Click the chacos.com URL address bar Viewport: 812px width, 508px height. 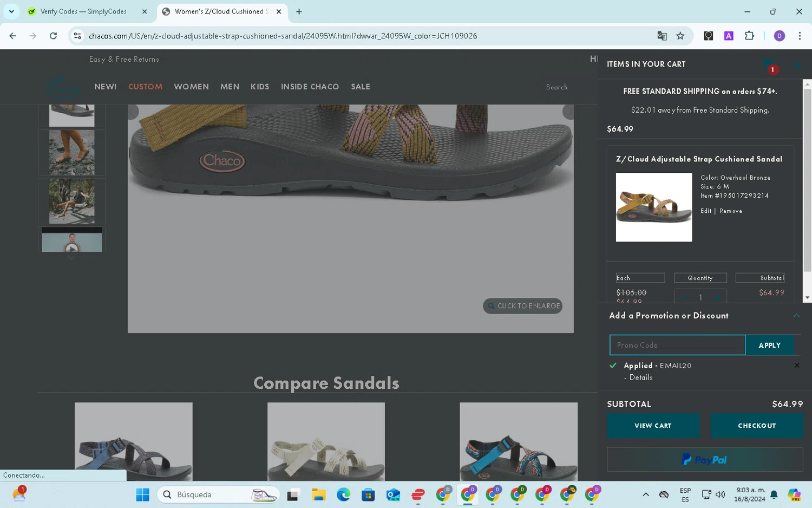point(283,36)
